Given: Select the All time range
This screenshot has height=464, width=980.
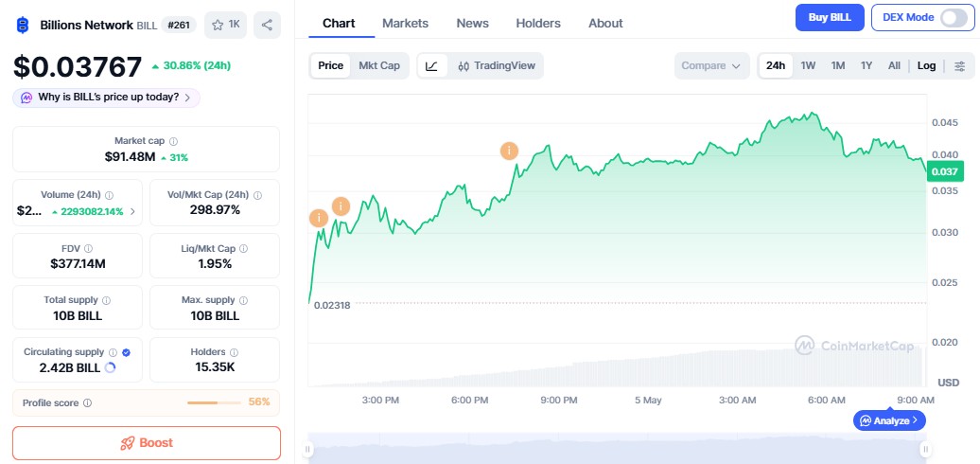Looking at the screenshot, I should pyautogui.click(x=894, y=65).
